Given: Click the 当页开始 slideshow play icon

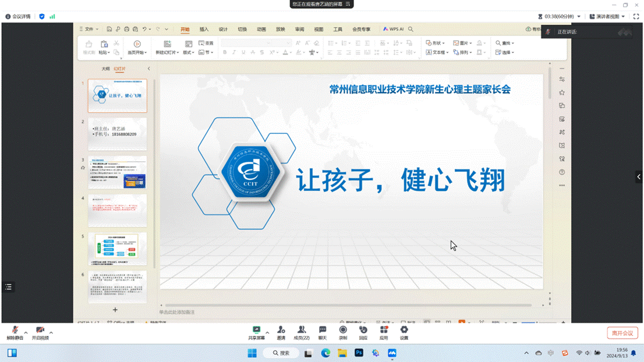Looking at the screenshot, I should [137, 44].
